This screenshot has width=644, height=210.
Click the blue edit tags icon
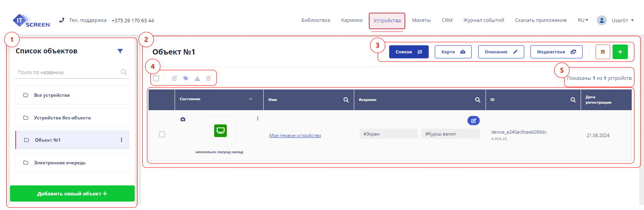pyautogui.click(x=473, y=121)
